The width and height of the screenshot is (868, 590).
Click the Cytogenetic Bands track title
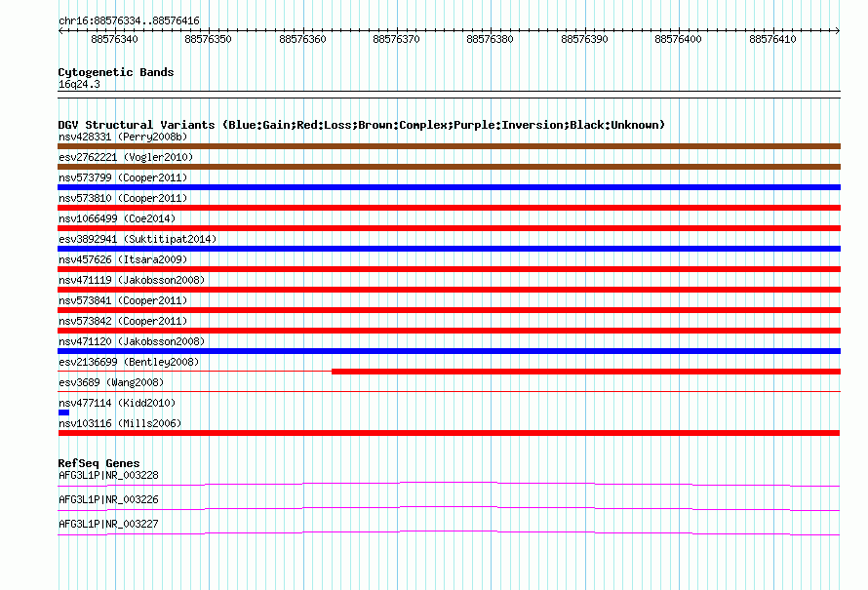click(116, 72)
